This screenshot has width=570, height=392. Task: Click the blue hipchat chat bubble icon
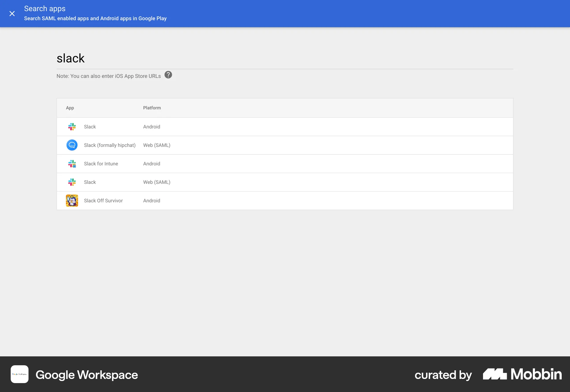(72, 145)
